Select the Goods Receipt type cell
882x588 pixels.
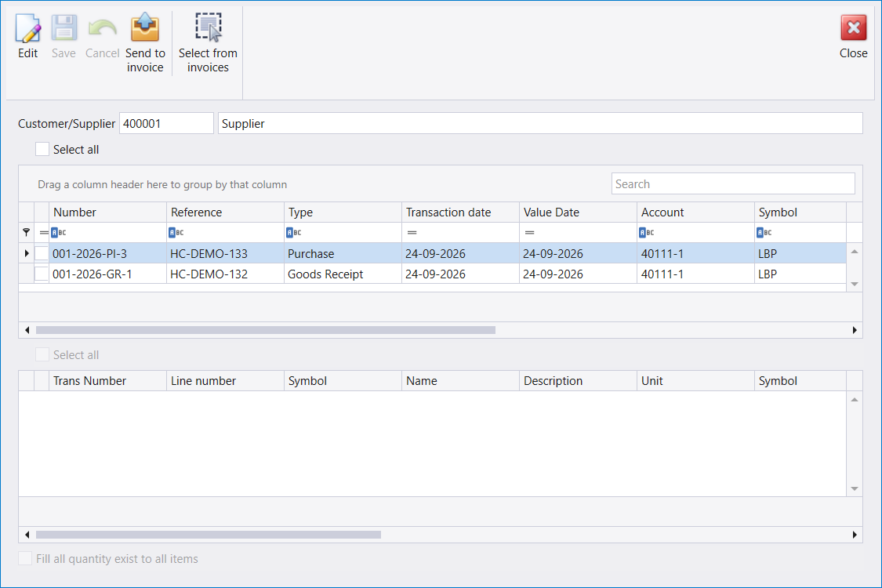tap(343, 274)
